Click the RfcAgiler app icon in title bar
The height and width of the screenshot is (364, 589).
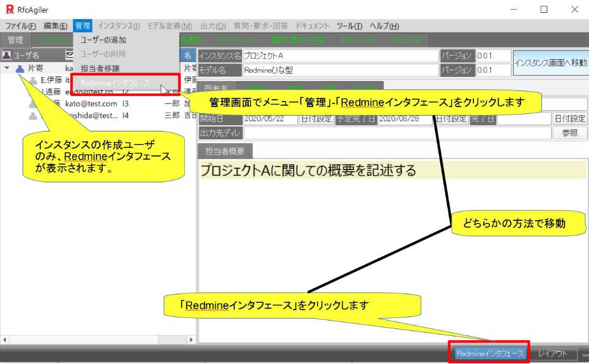click(x=10, y=9)
